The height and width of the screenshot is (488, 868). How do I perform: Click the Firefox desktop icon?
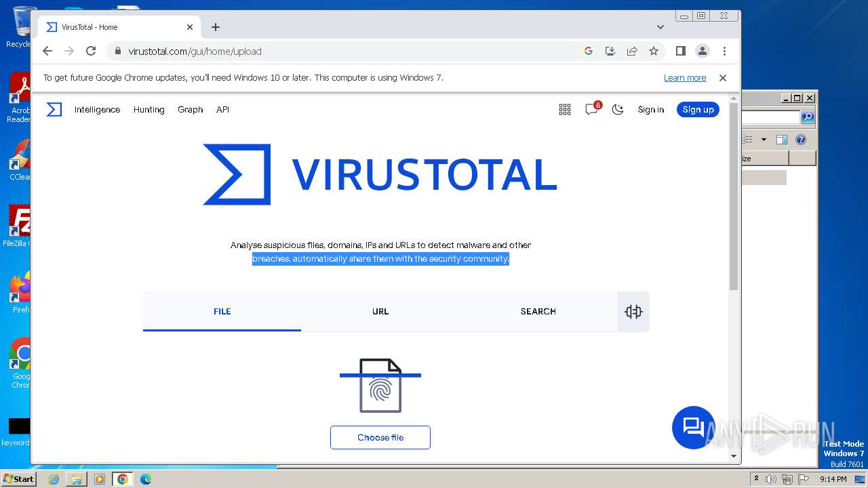21,292
